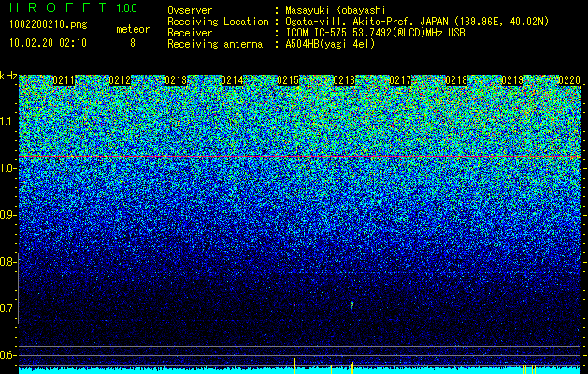Click the Receiving antenna label

pyautogui.click(x=215, y=44)
